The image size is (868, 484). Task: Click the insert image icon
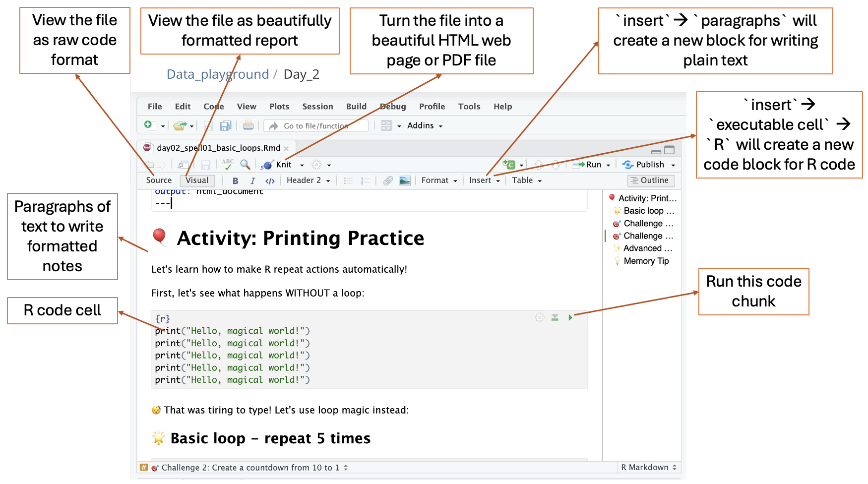[x=405, y=181]
